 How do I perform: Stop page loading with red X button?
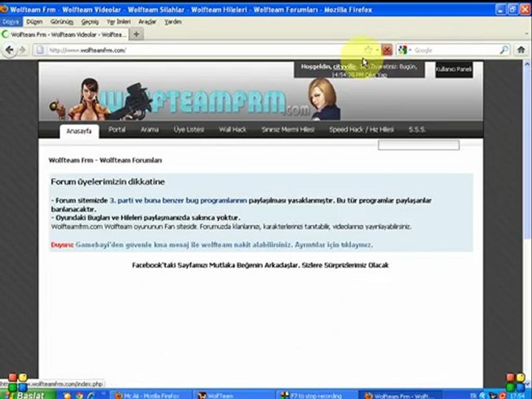pos(386,50)
